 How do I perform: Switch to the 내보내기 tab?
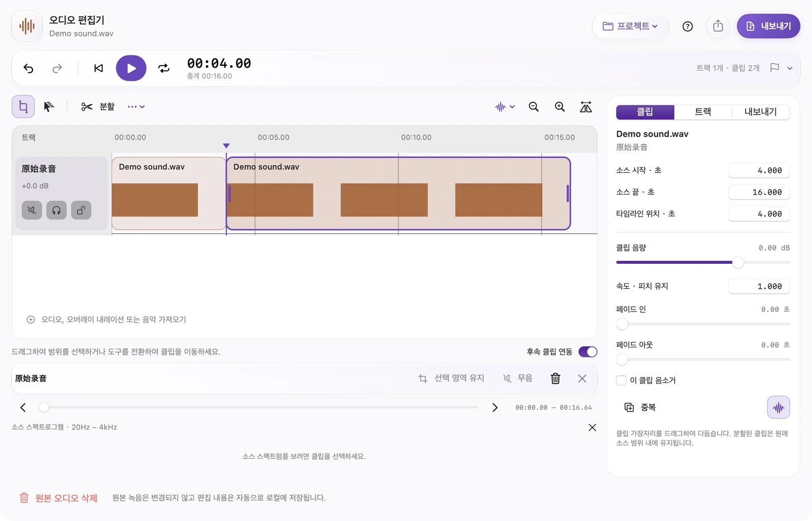tap(760, 112)
